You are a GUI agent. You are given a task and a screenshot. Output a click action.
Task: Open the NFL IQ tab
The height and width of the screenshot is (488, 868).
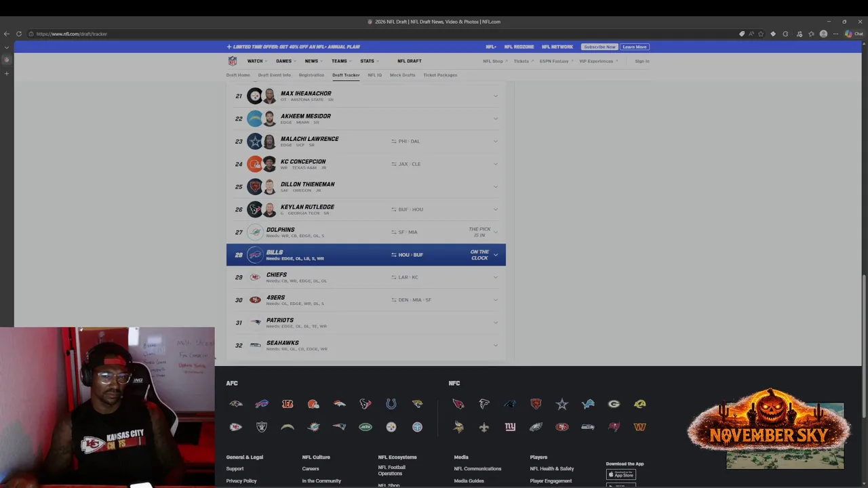coord(374,75)
